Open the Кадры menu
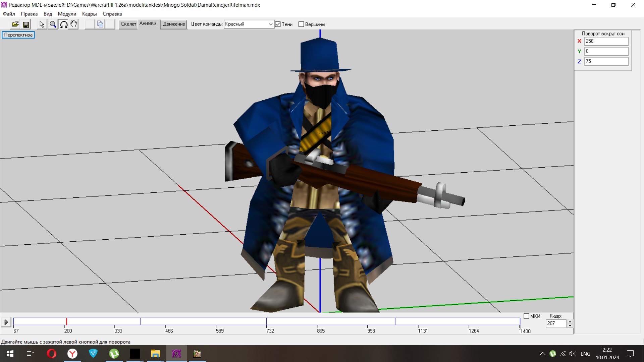The image size is (644, 362). (x=89, y=14)
